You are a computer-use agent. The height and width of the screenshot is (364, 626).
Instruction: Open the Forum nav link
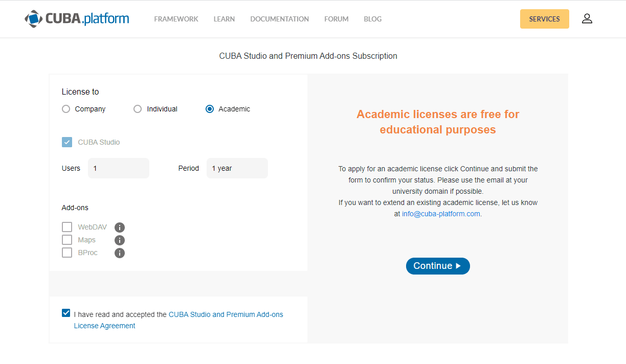click(336, 19)
